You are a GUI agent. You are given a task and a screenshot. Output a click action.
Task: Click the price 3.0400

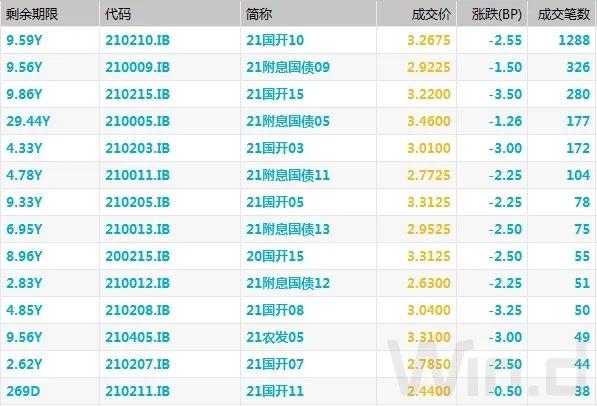click(x=429, y=311)
